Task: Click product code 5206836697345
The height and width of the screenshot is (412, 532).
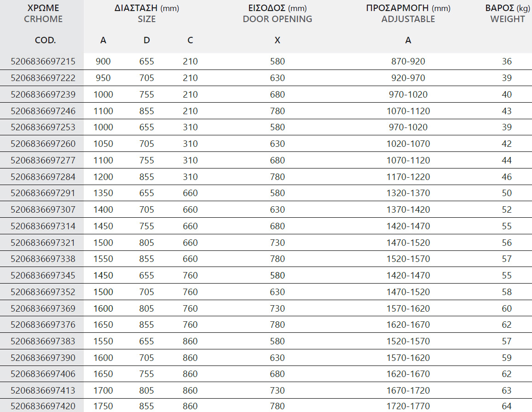Action: 43,275
